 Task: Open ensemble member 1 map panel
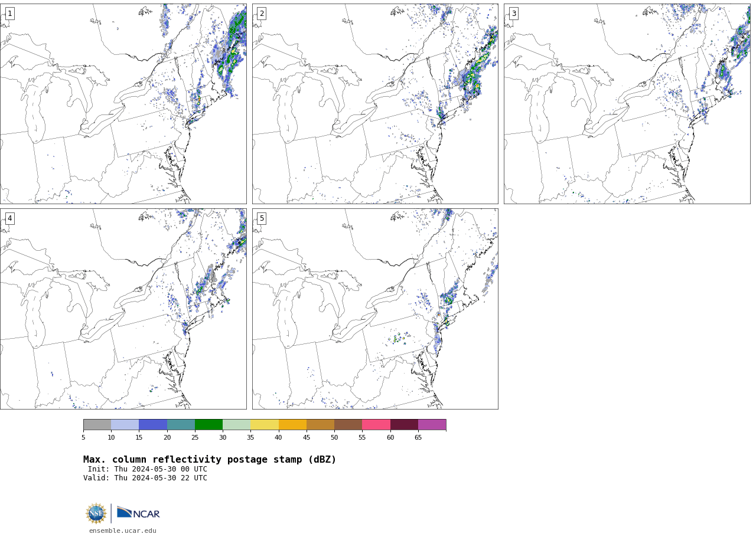pos(123,104)
